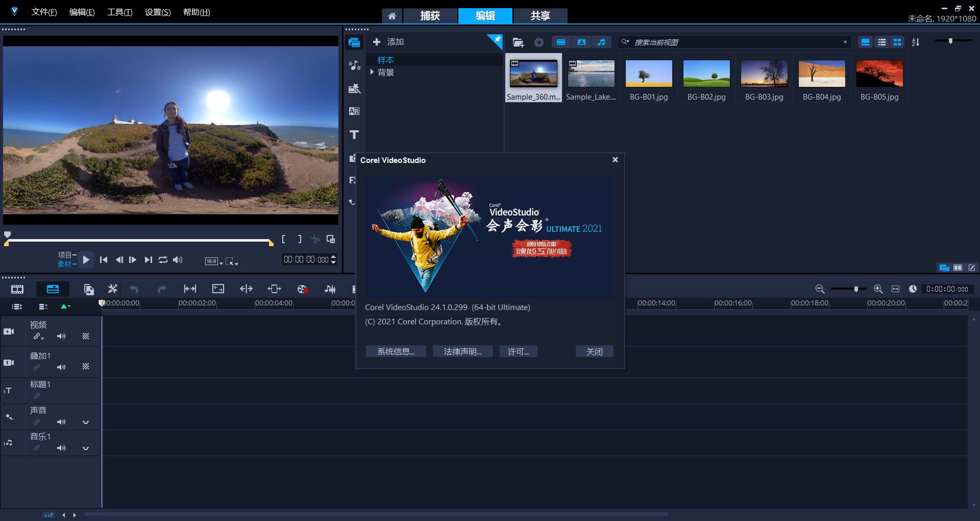Open the sound mixer icon
Viewport: 980px width, 521px height.
[x=330, y=289]
